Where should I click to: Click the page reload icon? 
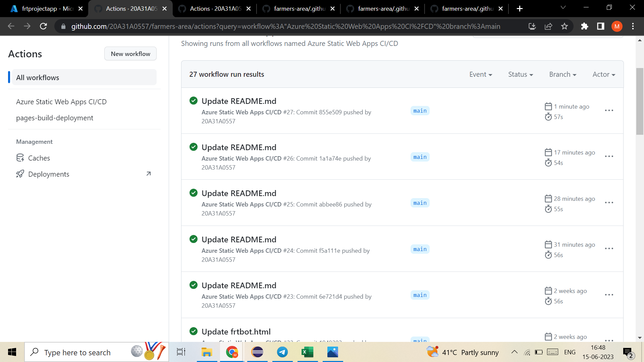point(43,26)
